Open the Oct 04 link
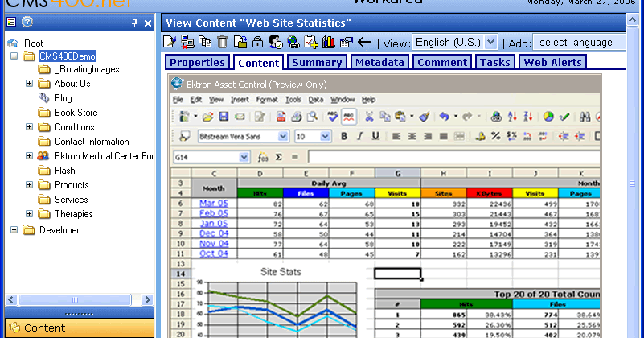Image resolution: width=644 pixels, height=338 pixels. (x=214, y=253)
